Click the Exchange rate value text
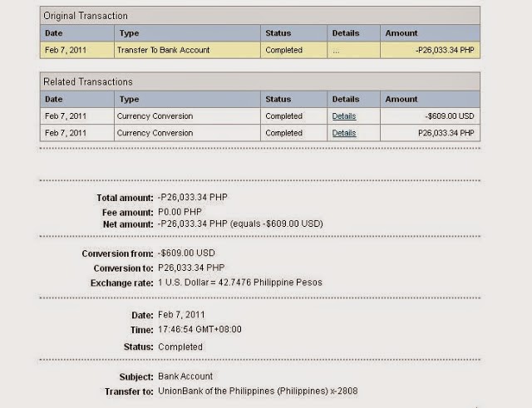Viewport: 532px width, 408px height. click(x=240, y=283)
